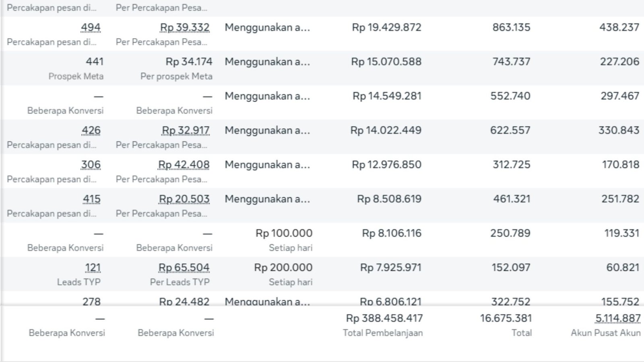Open the Rp 32.917 cost per result link
This screenshot has width=644, height=362.
tap(186, 130)
